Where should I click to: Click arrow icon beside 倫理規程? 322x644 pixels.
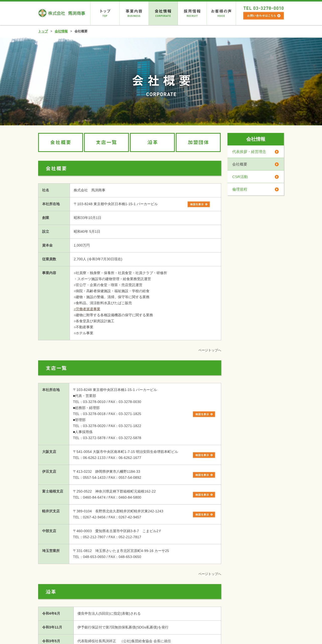point(277,189)
